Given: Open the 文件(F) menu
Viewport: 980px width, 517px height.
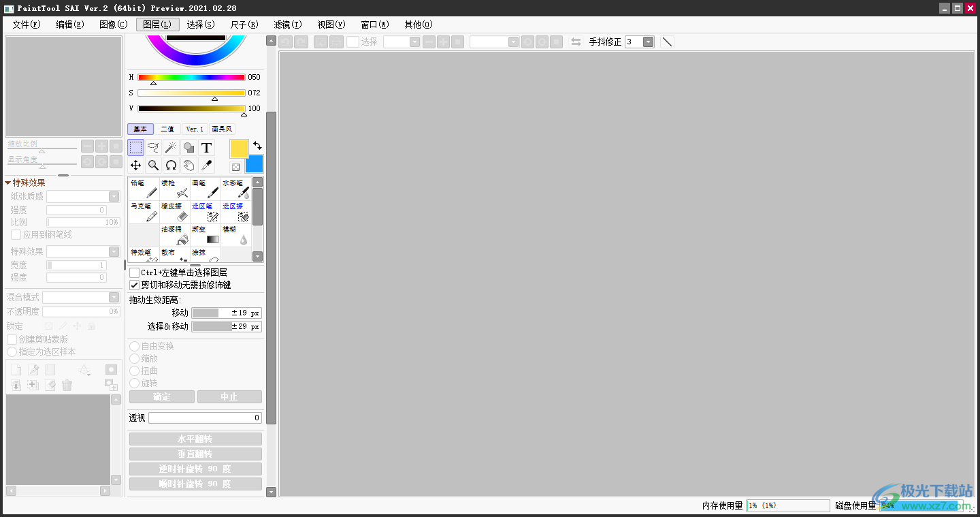Looking at the screenshot, I should click(27, 25).
